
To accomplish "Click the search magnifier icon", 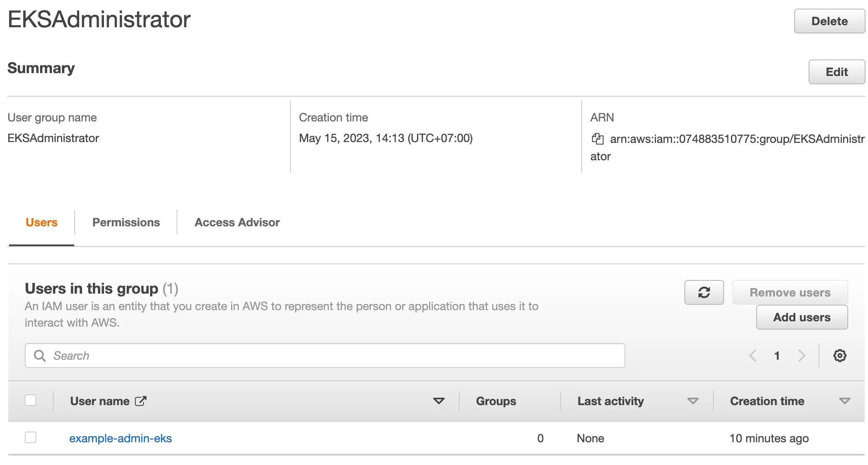I will coord(40,356).
